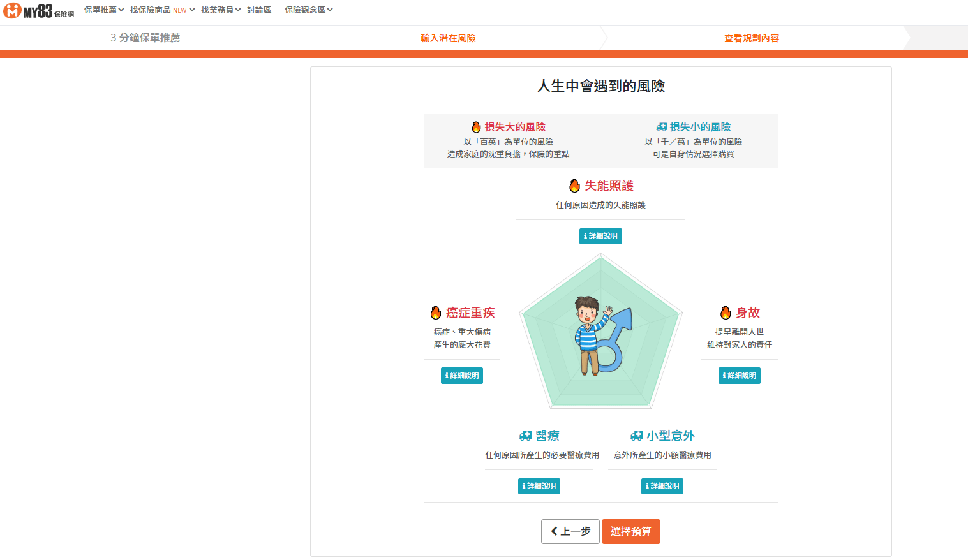Expand the 找保險商品 menu
968x560 pixels.
click(x=162, y=10)
